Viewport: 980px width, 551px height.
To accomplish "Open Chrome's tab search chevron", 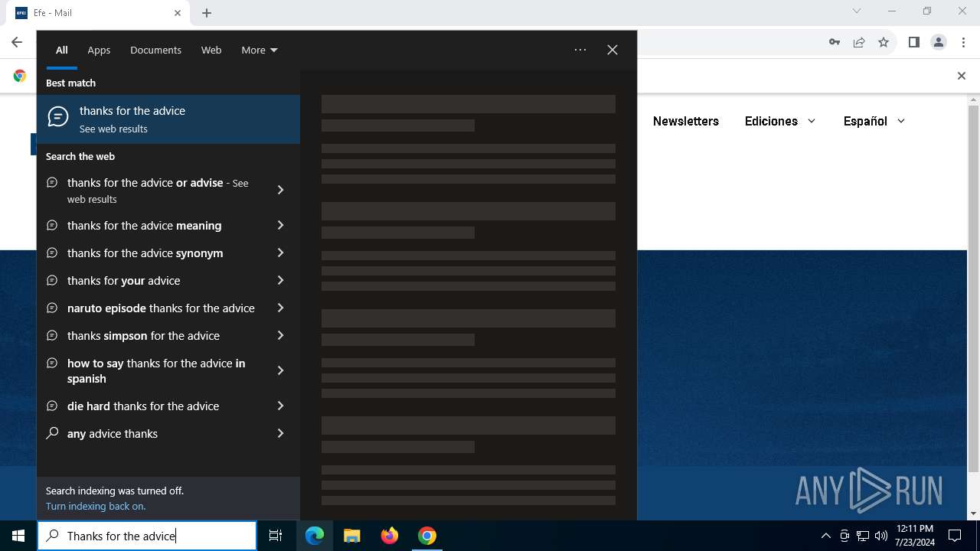I will click(x=857, y=11).
